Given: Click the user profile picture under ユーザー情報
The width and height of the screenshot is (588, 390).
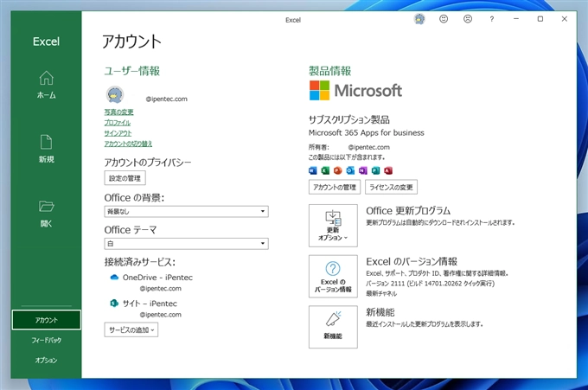Looking at the screenshot, I should point(115,95).
